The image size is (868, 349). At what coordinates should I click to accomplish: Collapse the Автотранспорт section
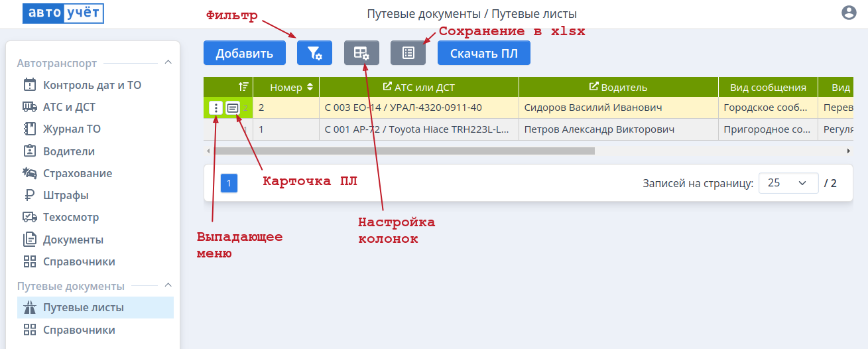[168, 62]
